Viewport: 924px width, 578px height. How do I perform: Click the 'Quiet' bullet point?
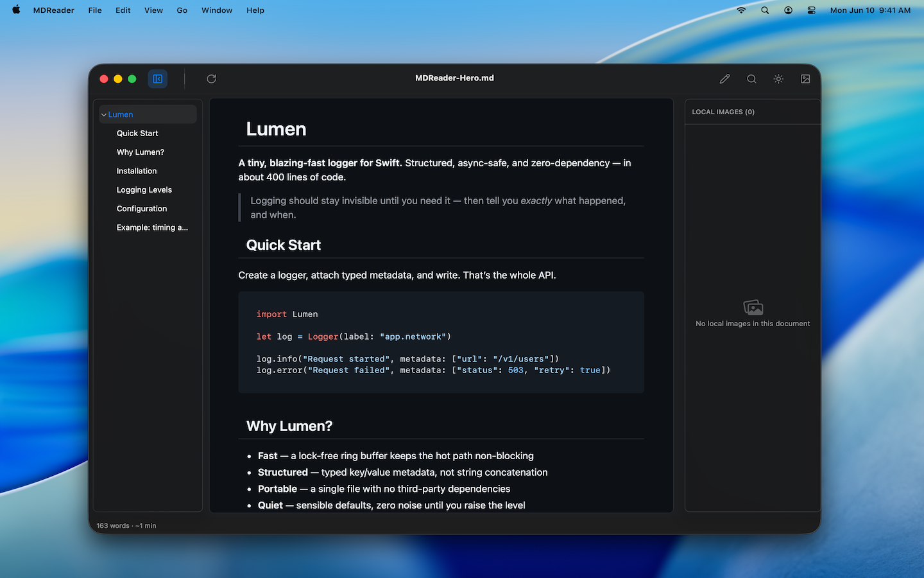[x=391, y=505]
